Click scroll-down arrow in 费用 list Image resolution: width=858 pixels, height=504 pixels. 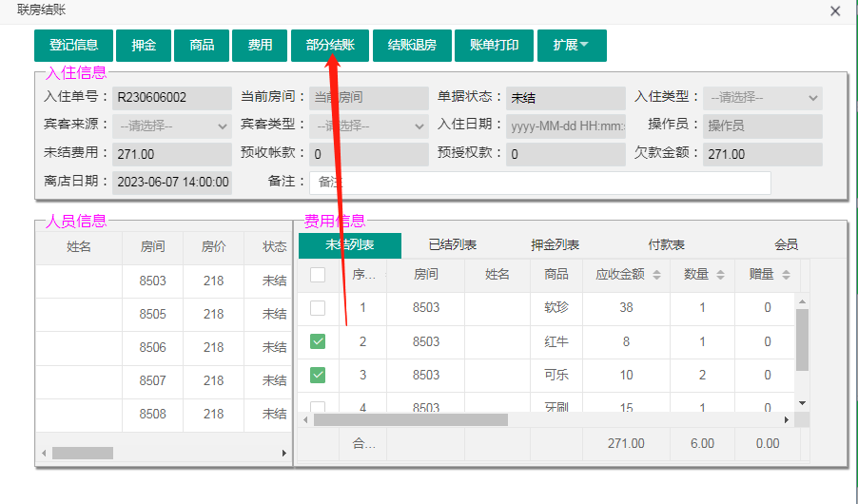point(802,403)
